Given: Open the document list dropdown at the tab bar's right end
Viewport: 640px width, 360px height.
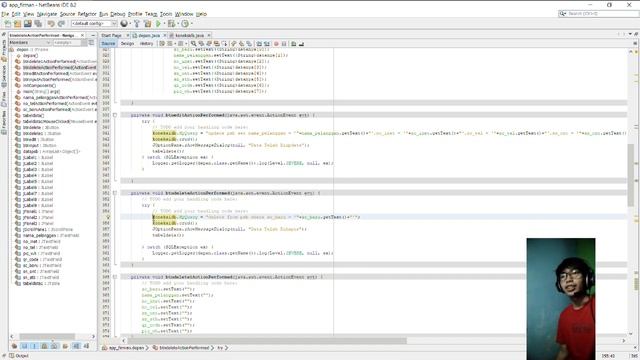Looking at the screenshot, I should [x=630, y=34].
